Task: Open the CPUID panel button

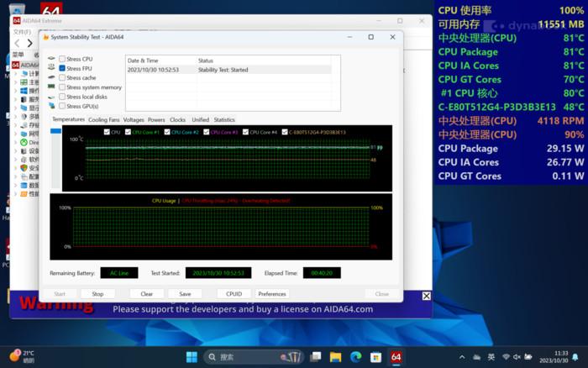Action: click(234, 294)
